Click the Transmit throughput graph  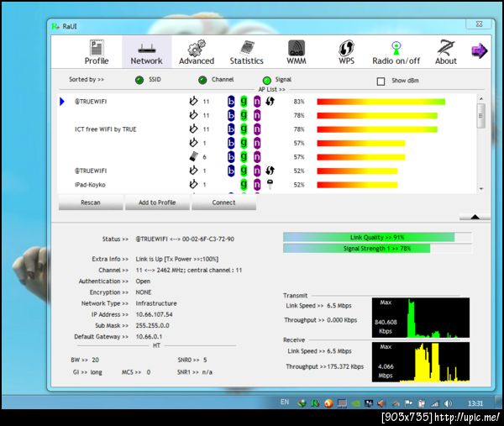[421, 318]
